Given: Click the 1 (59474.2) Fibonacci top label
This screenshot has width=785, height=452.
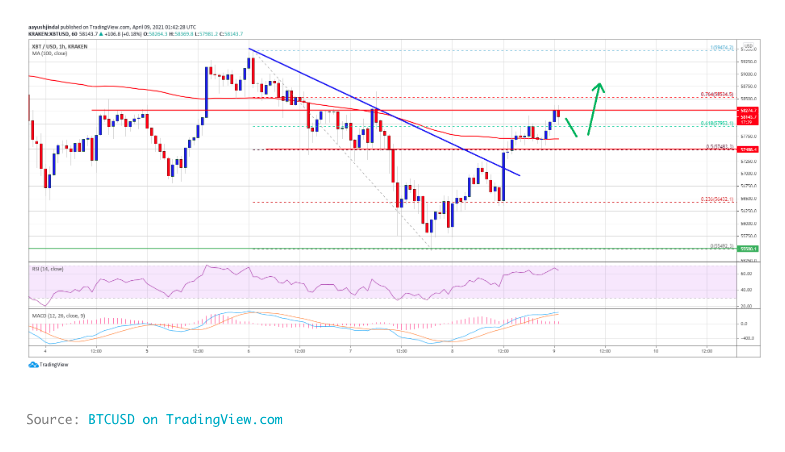Looking at the screenshot, I should (x=721, y=48).
